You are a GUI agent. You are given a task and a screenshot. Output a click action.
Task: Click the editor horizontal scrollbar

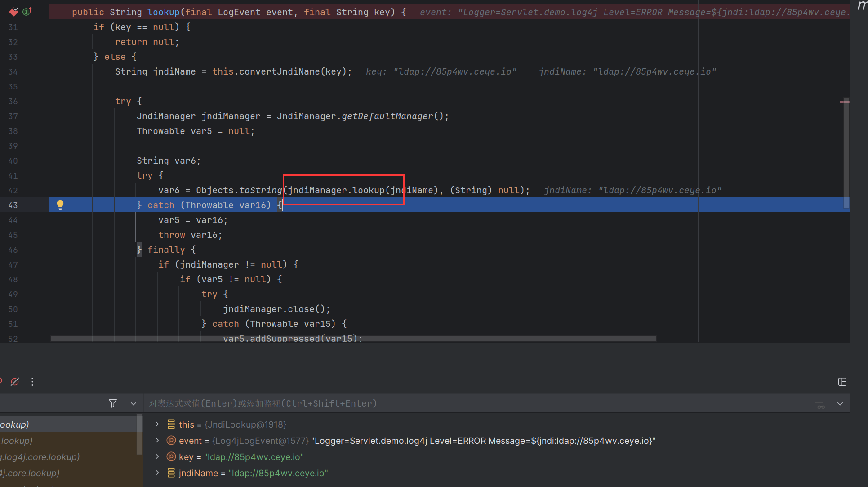point(354,338)
